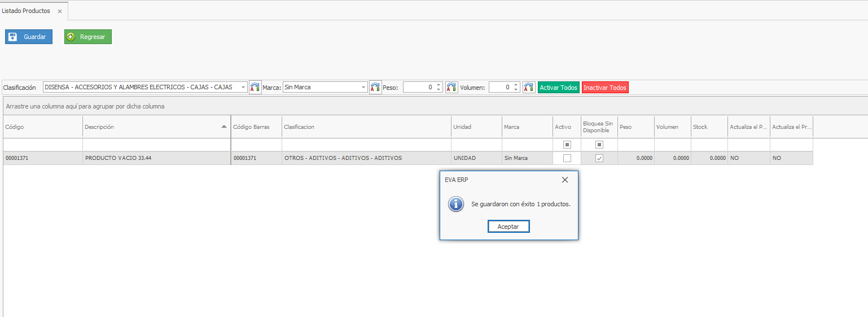Click the apply icon next to Marca dropdown

coord(375,88)
